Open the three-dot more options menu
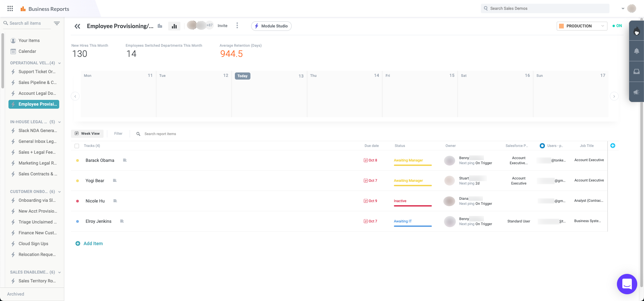Image resolution: width=644 pixels, height=301 pixels. (237, 26)
